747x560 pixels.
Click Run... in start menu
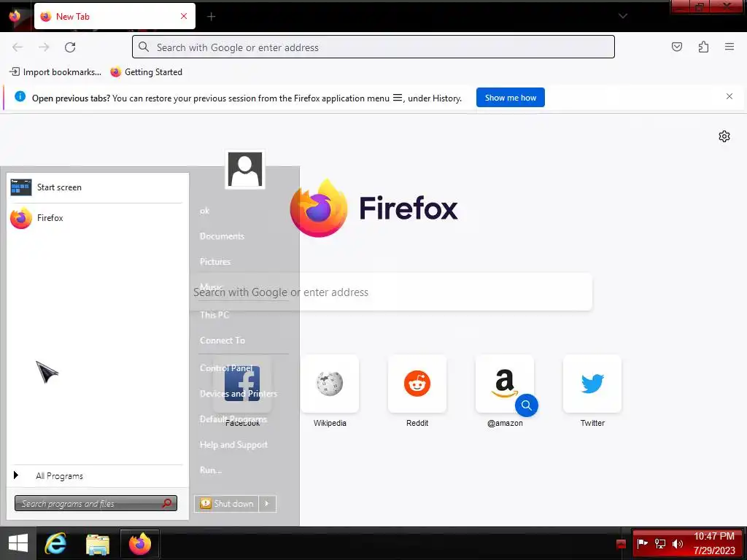point(211,470)
